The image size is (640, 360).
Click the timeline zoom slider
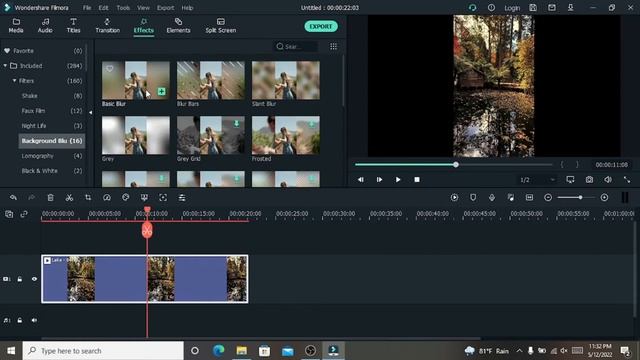pos(576,198)
